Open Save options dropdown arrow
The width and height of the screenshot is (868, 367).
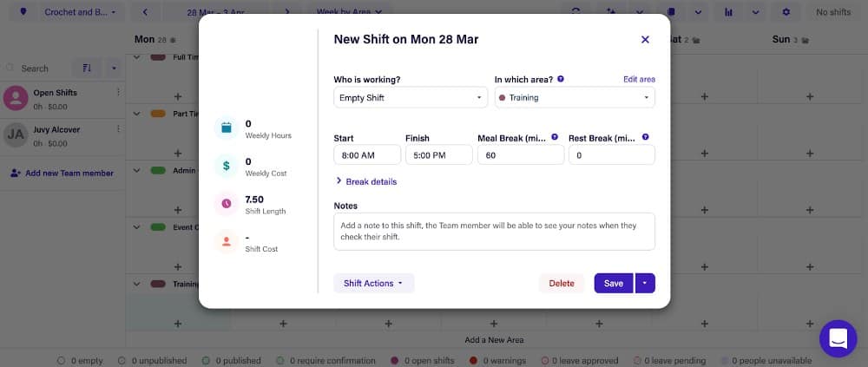point(645,284)
